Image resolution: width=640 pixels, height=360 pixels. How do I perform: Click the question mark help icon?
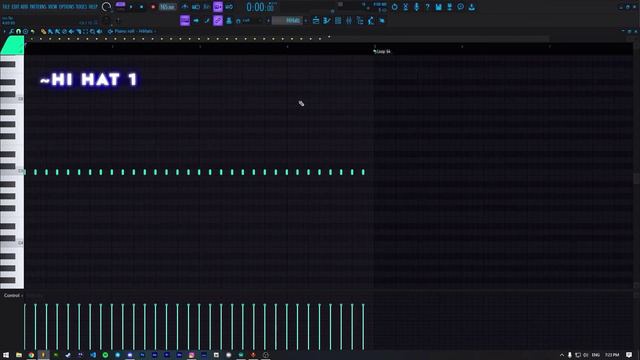pyautogui.click(x=427, y=7)
